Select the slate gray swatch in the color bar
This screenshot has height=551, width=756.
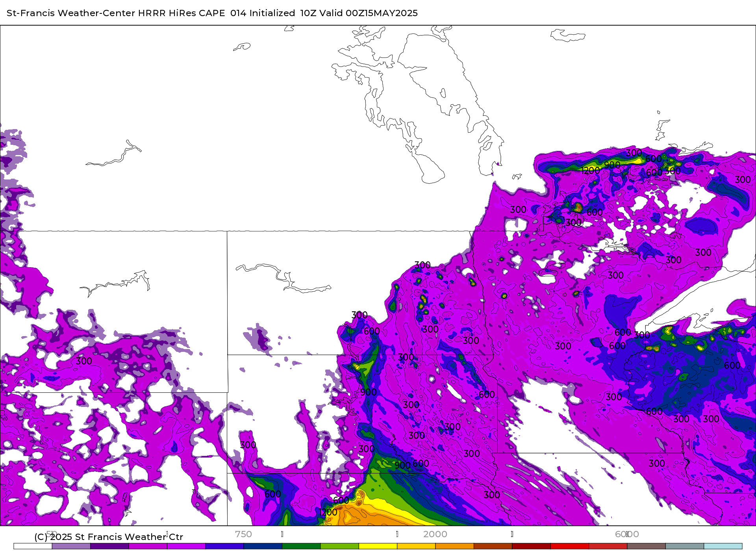point(684,546)
